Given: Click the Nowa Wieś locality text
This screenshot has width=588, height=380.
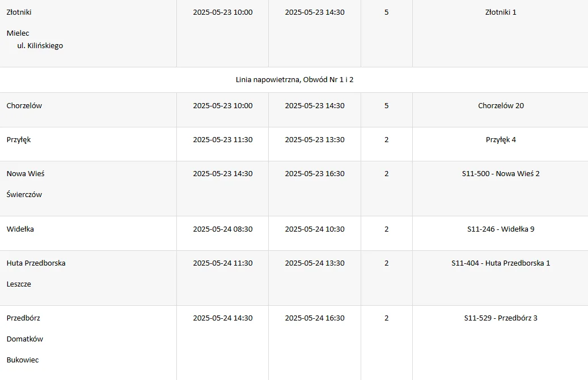Looking at the screenshot, I should point(26,174).
